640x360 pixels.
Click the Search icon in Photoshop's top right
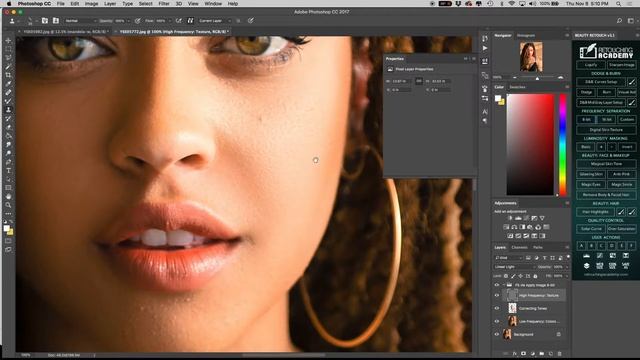[619, 20]
